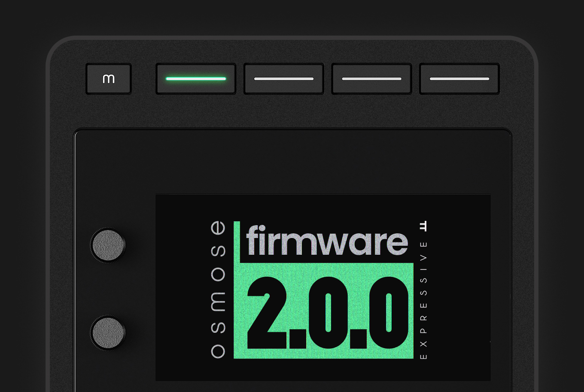The width and height of the screenshot is (584, 392).
Task: Tap the green-lit button in the top row
Action: pos(196,79)
